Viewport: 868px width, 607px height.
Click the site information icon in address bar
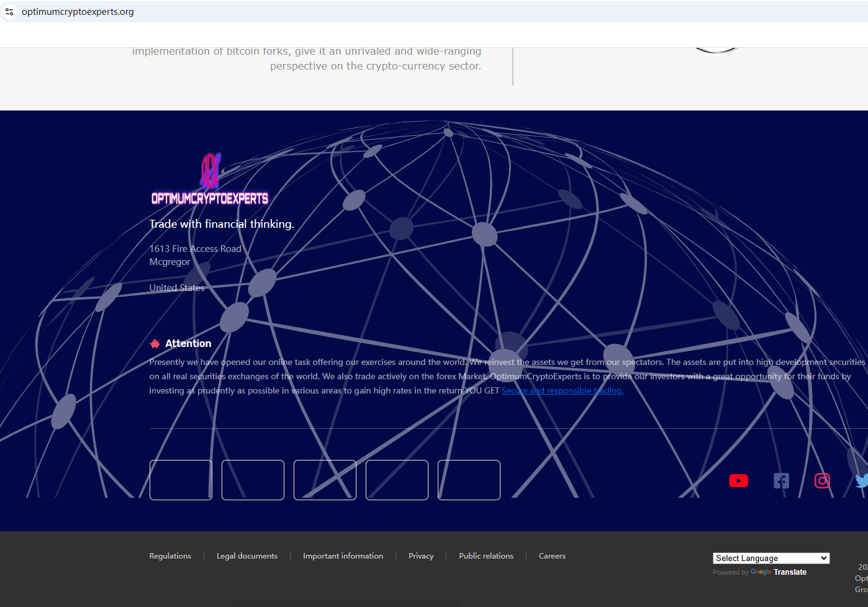point(9,12)
